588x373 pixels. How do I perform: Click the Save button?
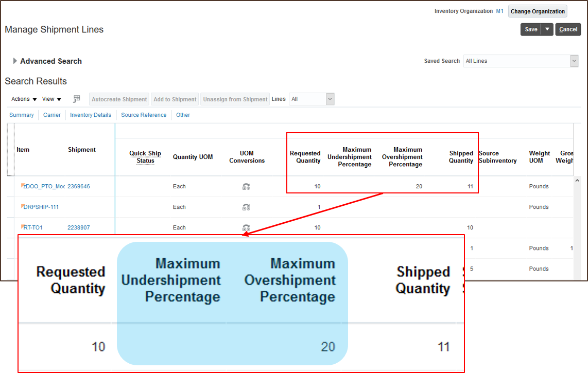(531, 29)
